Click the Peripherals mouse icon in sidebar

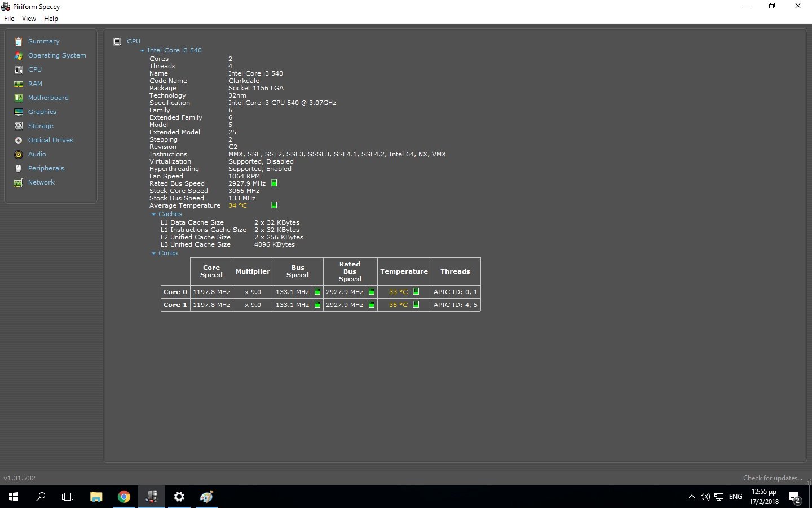(x=19, y=168)
